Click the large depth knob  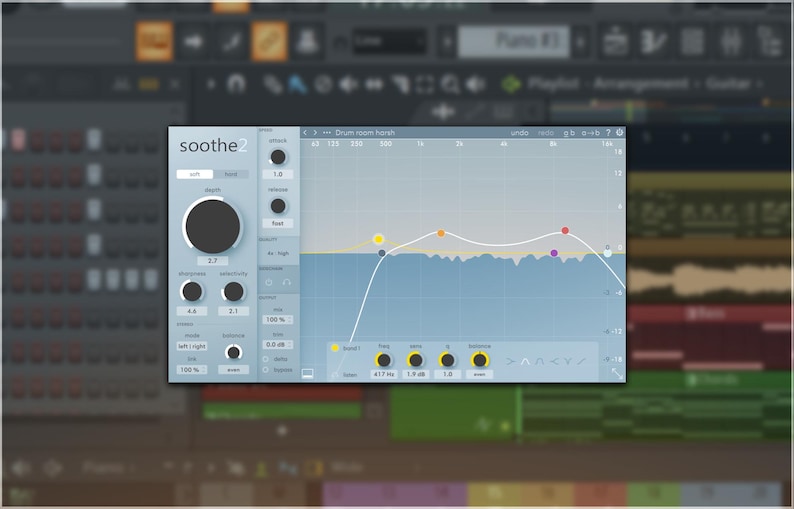click(213, 226)
